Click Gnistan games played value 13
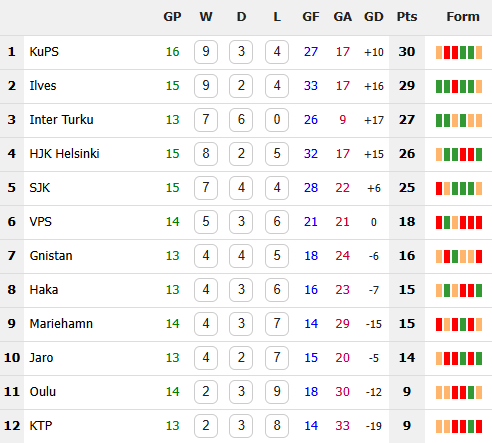 tap(173, 256)
